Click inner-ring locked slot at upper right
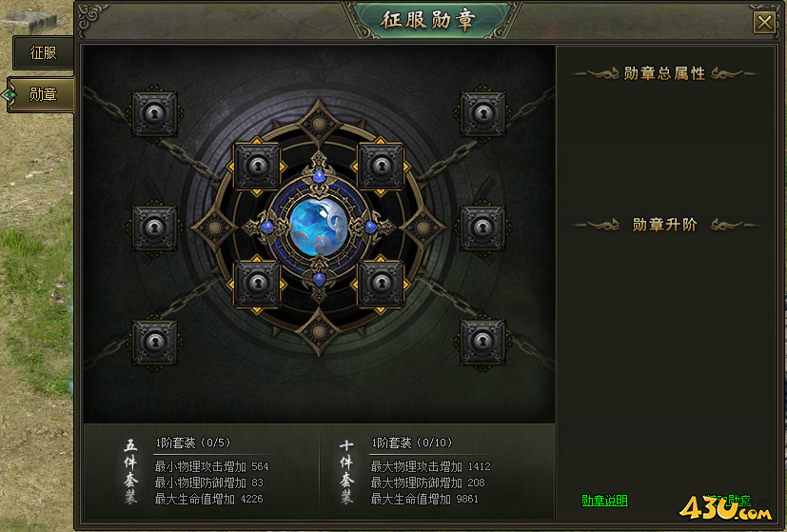Screen dimensions: 787x532 click(x=381, y=167)
